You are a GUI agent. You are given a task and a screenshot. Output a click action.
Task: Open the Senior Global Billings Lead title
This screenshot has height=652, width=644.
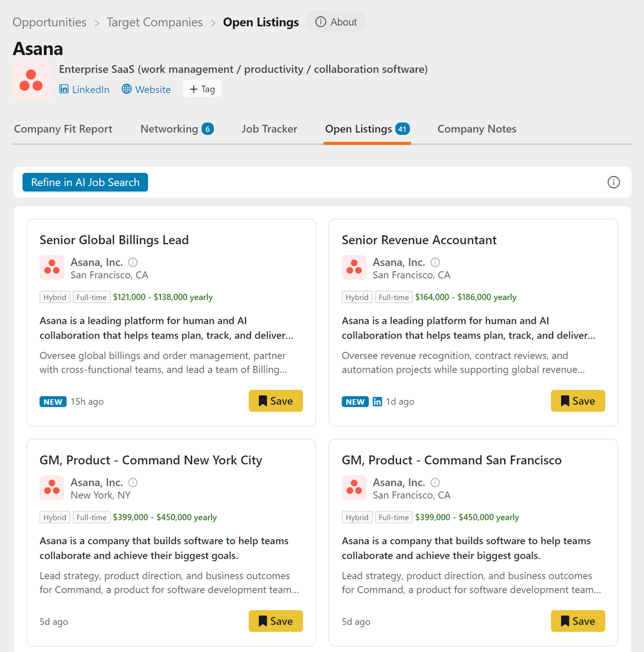pos(114,240)
